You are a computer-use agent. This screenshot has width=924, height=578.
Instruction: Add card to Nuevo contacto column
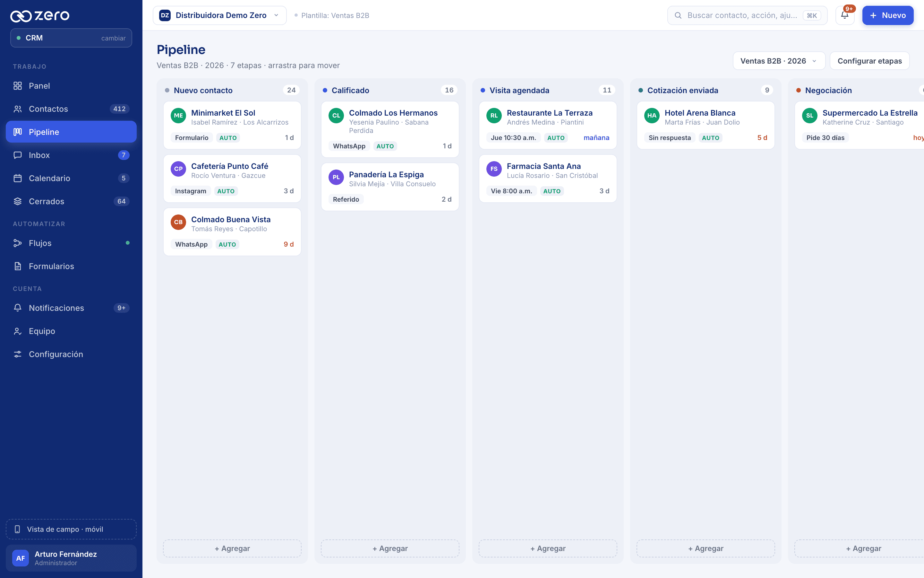tap(232, 548)
